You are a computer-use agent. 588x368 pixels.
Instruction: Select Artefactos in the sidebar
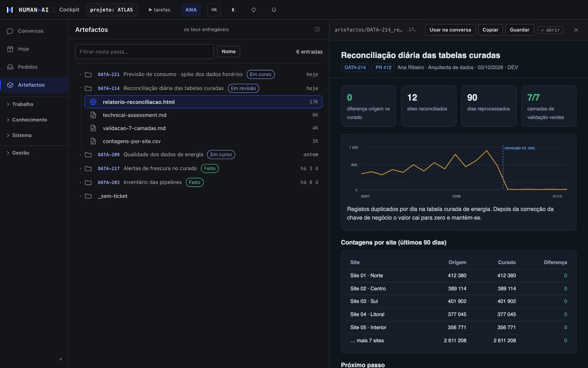click(x=34, y=85)
